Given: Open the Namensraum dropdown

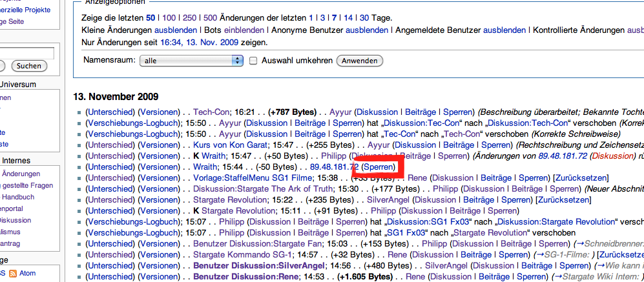Looking at the screenshot, I should point(191,61).
